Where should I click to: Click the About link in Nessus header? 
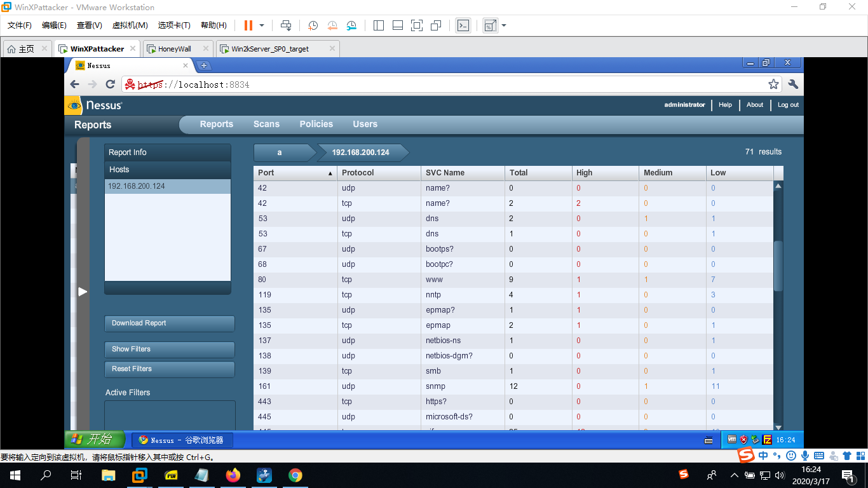pos(755,105)
